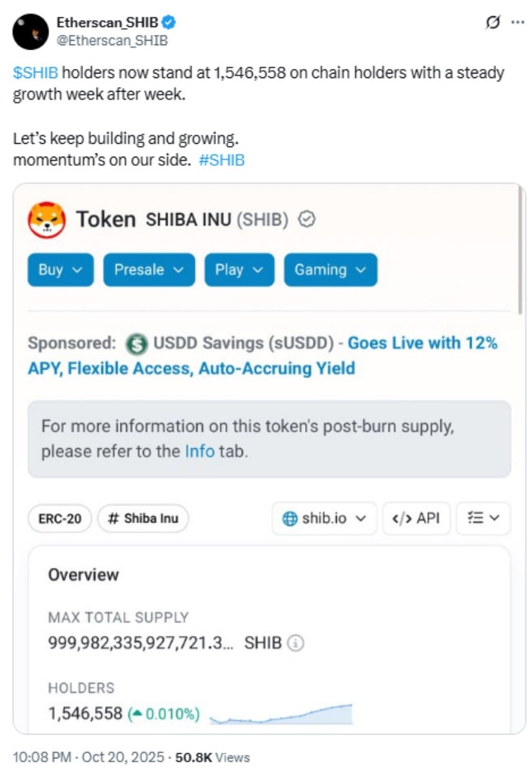Viewport: 532px width, 779px height.
Task: Expand the Buy dropdown
Action: (61, 270)
